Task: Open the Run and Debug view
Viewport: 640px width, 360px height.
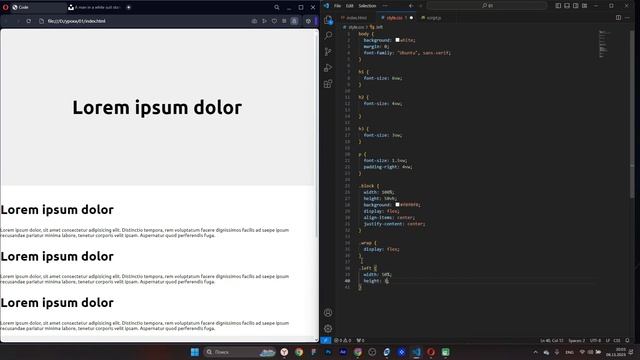Action: (x=328, y=68)
